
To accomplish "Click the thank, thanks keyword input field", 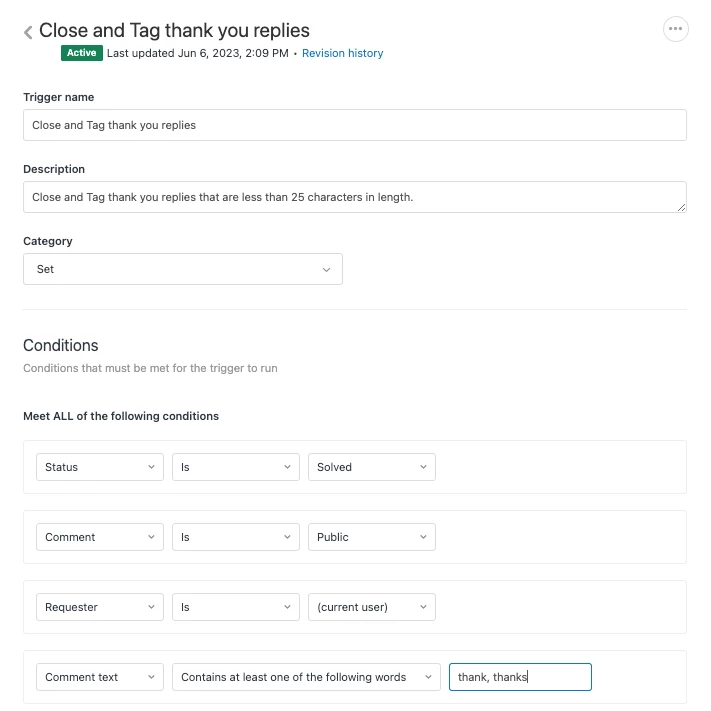I will tap(519, 677).
